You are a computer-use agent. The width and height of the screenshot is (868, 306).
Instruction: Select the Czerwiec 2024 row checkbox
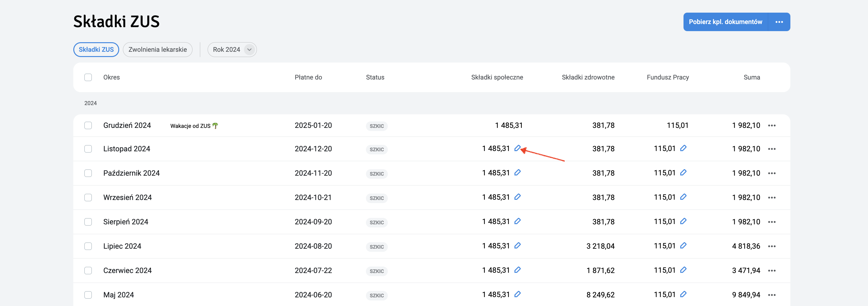point(88,270)
